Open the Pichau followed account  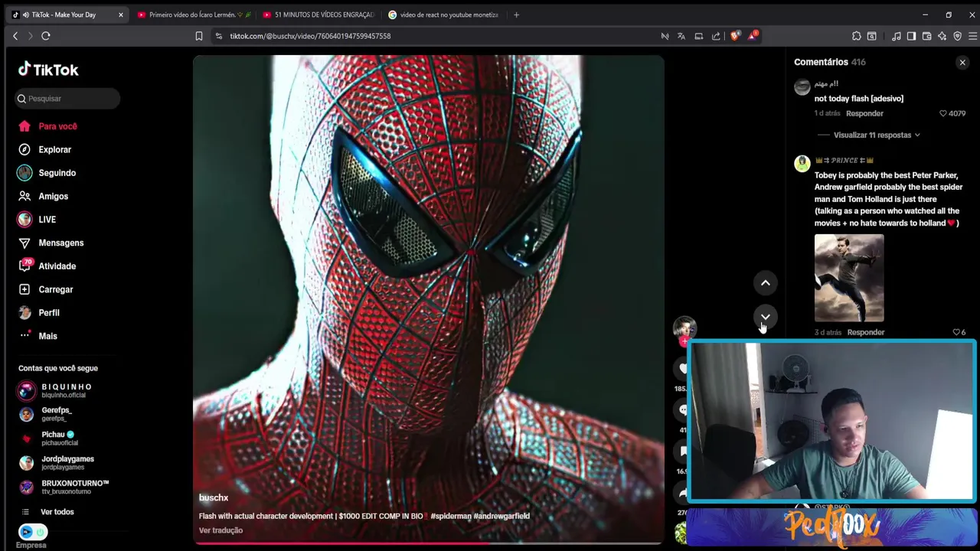[48, 439]
